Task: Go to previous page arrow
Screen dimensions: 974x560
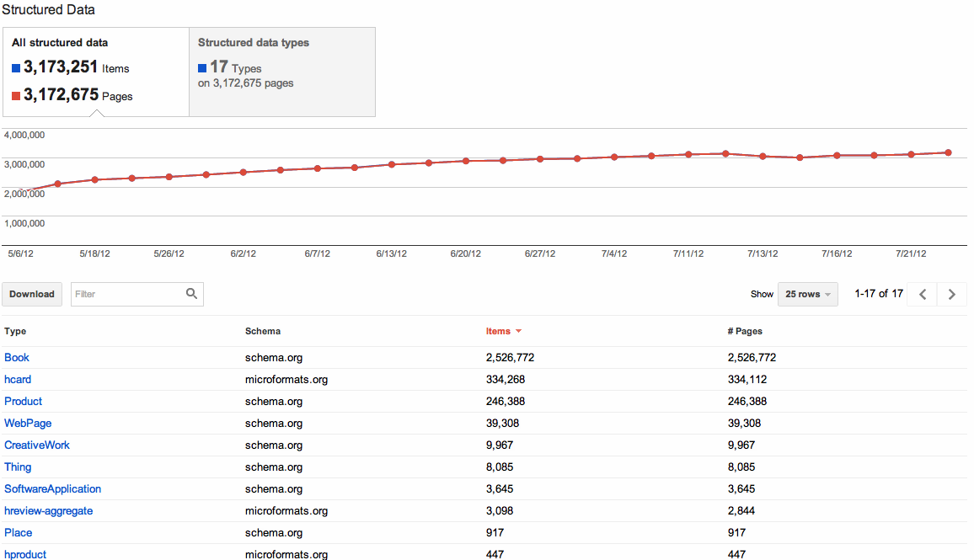Action: coord(923,294)
